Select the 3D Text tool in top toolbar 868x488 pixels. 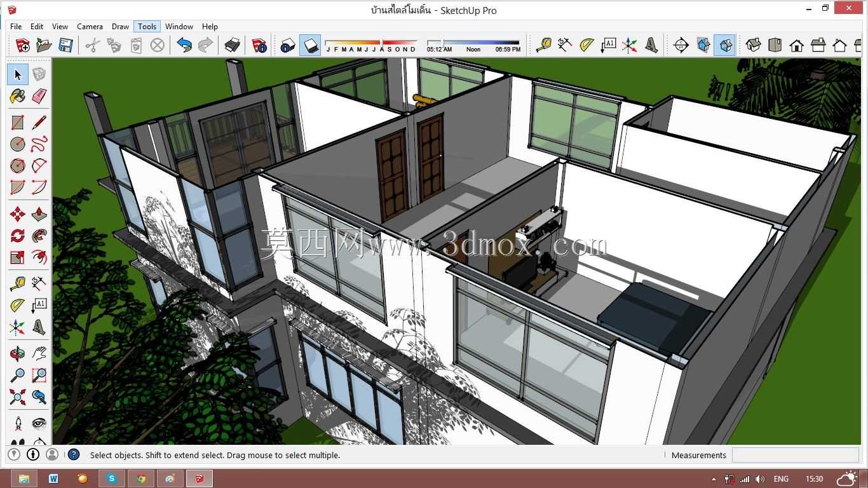point(652,45)
